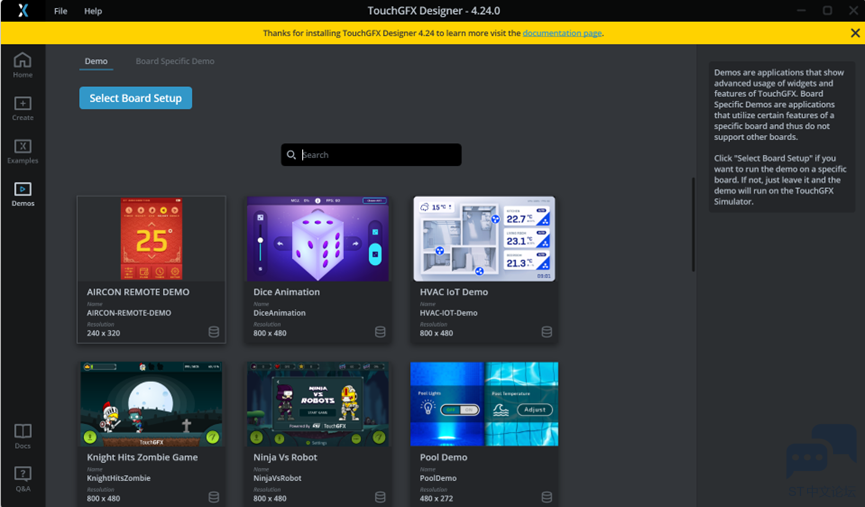Click the Pool Demo card title
The width and height of the screenshot is (865, 507).
444,457
